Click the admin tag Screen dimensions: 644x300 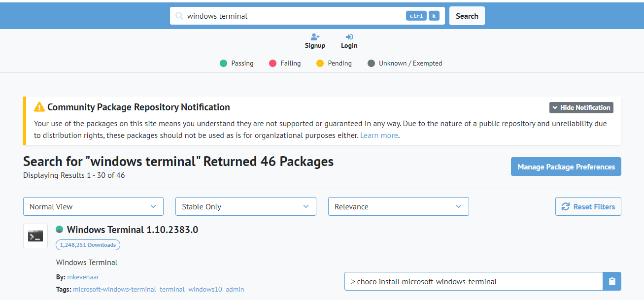(x=235, y=289)
